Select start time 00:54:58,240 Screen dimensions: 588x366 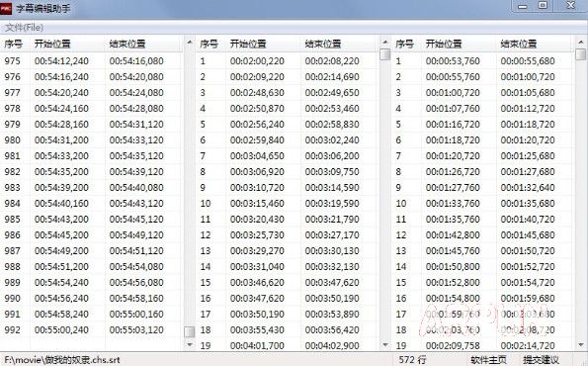point(61,314)
